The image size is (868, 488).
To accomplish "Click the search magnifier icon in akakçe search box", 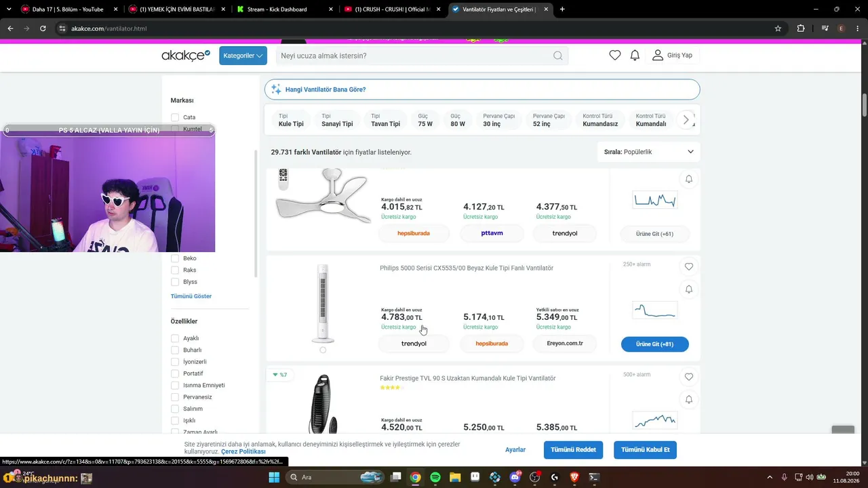I will point(558,56).
